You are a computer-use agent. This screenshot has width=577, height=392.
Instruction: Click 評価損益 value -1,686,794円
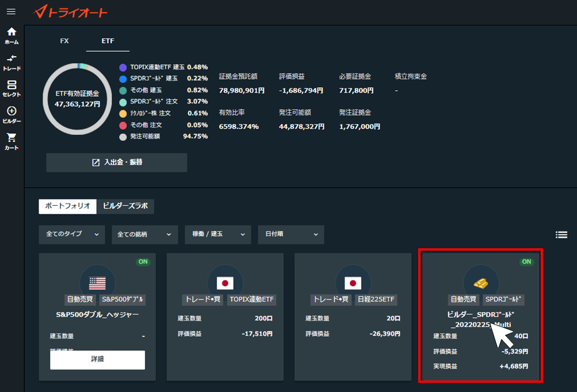point(301,91)
